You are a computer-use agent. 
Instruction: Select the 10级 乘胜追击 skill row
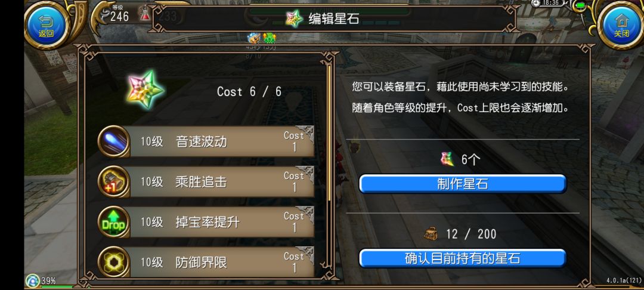tap(206, 181)
